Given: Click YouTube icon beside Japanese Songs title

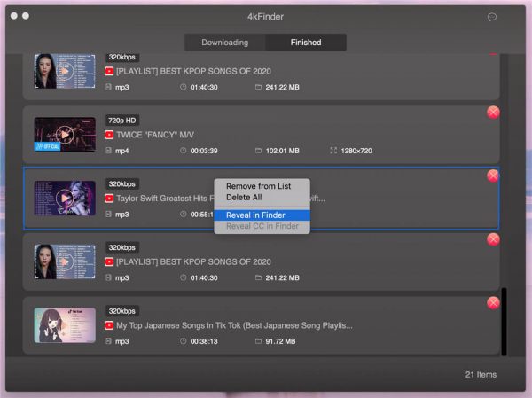Looking at the screenshot, I should coord(109,325).
